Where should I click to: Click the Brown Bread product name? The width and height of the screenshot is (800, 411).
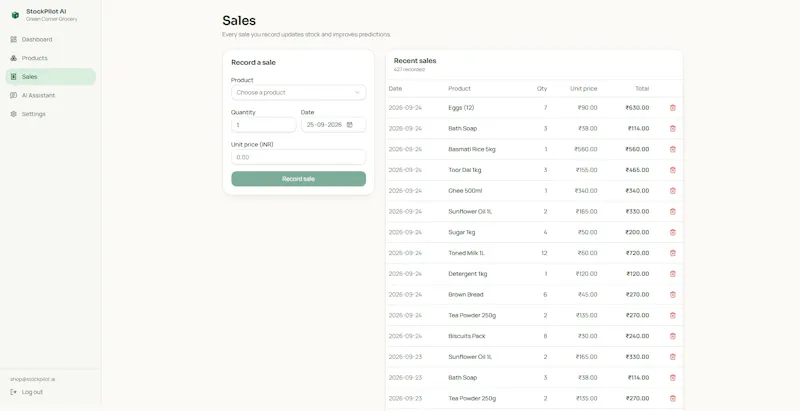tap(466, 294)
